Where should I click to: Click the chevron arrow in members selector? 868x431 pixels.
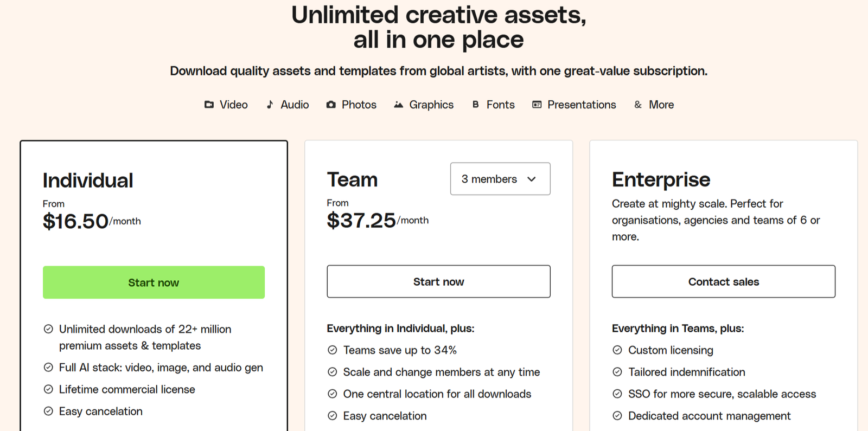[532, 179]
